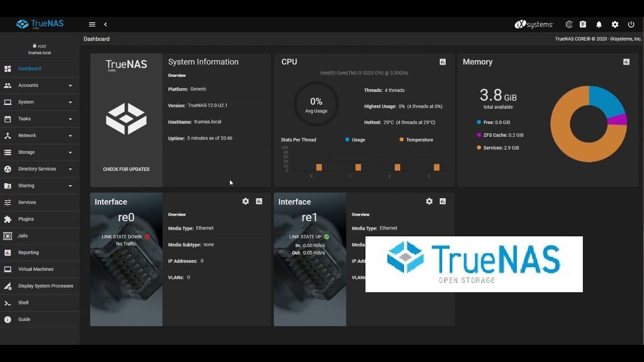
Task: Collapse sidebar using the left chevron
Action: click(x=106, y=24)
